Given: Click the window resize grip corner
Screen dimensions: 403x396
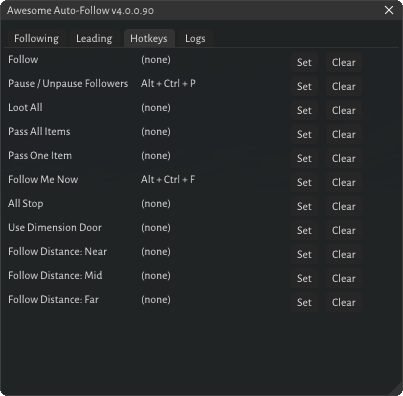Looking at the screenshot, I should (396, 389).
